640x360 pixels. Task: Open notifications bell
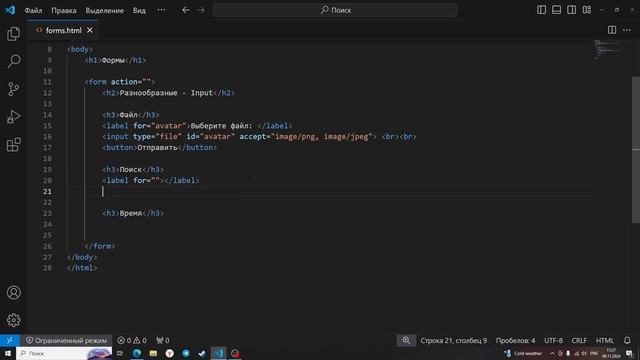627,340
